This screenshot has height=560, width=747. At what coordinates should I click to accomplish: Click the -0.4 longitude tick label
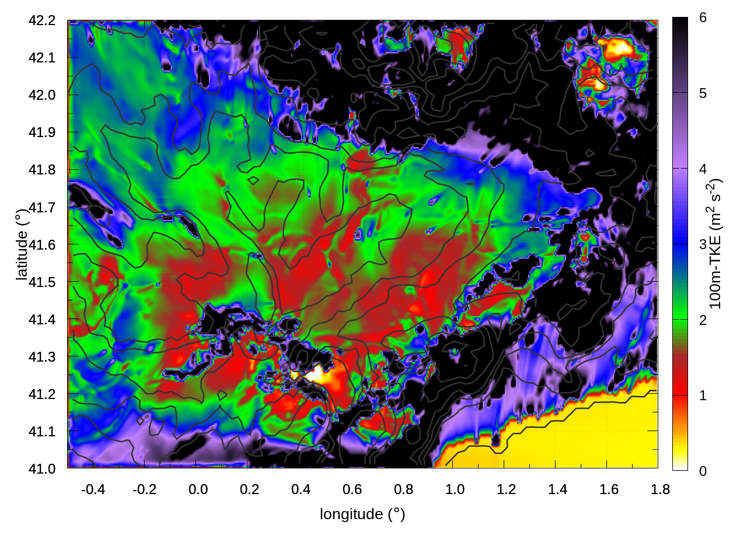coord(93,489)
